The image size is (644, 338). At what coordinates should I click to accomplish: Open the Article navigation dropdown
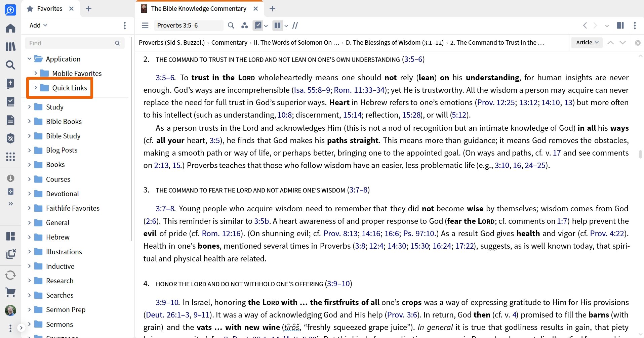[587, 43]
